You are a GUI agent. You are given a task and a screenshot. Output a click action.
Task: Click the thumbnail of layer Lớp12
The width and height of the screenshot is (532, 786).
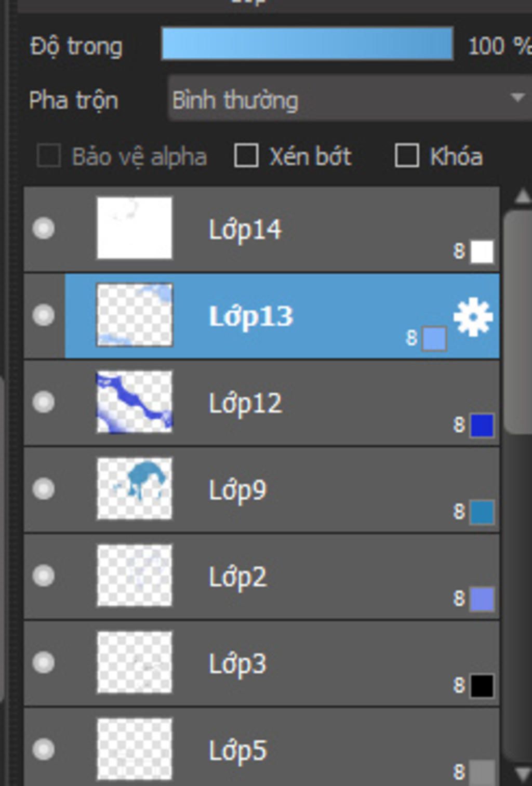135,402
